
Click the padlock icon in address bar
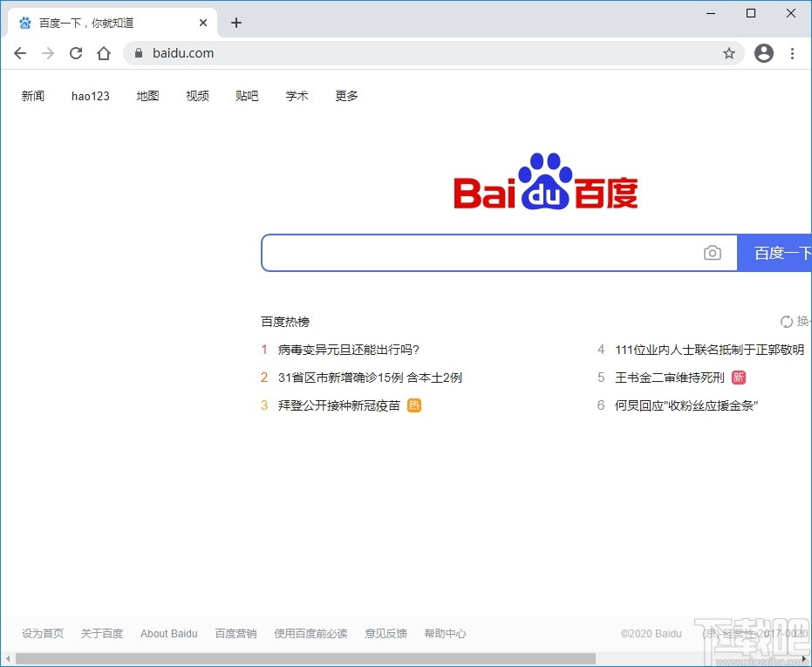138,53
